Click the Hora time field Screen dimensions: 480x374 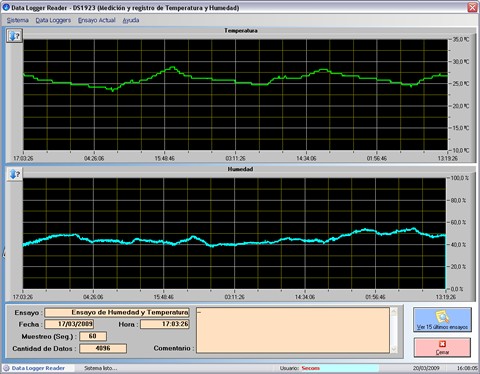coord(165,324)
